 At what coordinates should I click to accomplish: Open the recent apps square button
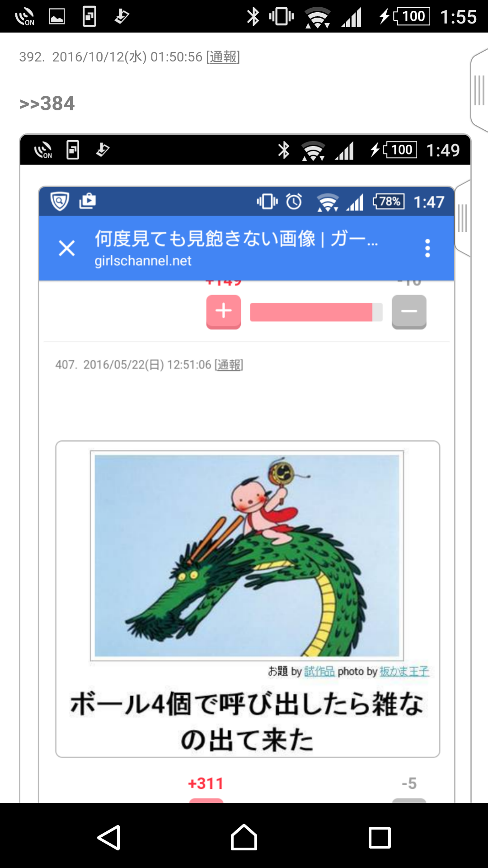[x=380, y=837]
